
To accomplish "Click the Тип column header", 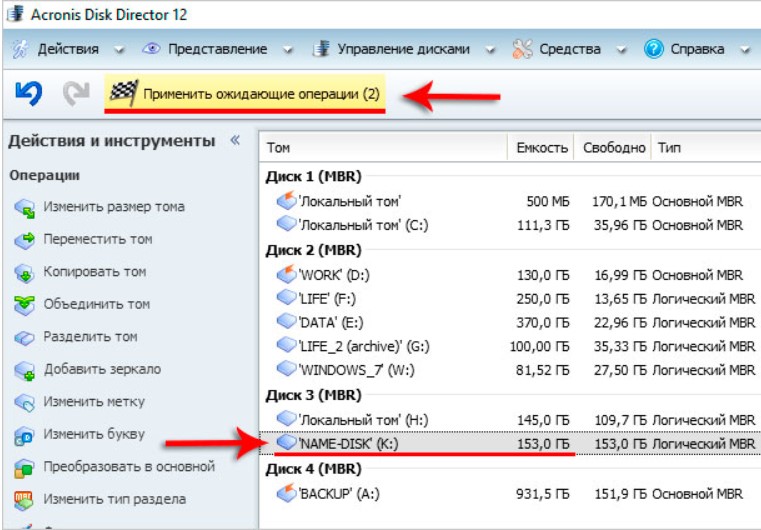I will (x=706, y=148).
